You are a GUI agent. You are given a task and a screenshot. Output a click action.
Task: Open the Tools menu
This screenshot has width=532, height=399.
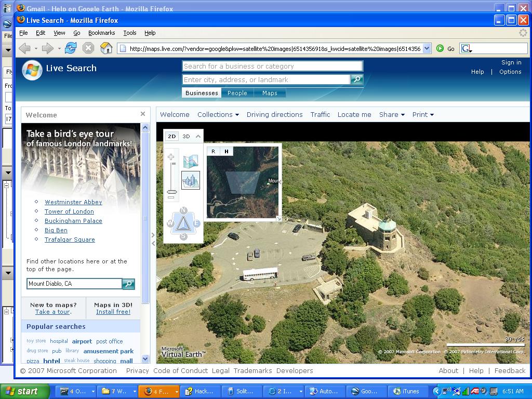(x=129, y=33)
